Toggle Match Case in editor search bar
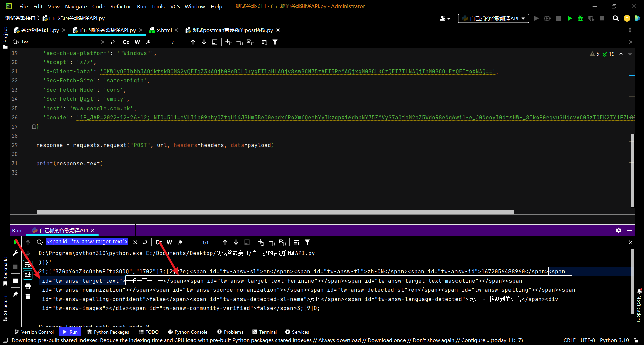 (x=126, y=42)
